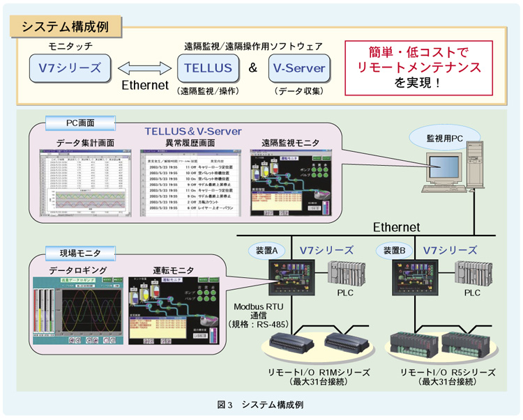
Task: Click the Ethernet double-headed arrow
Action: click(144, 68)
